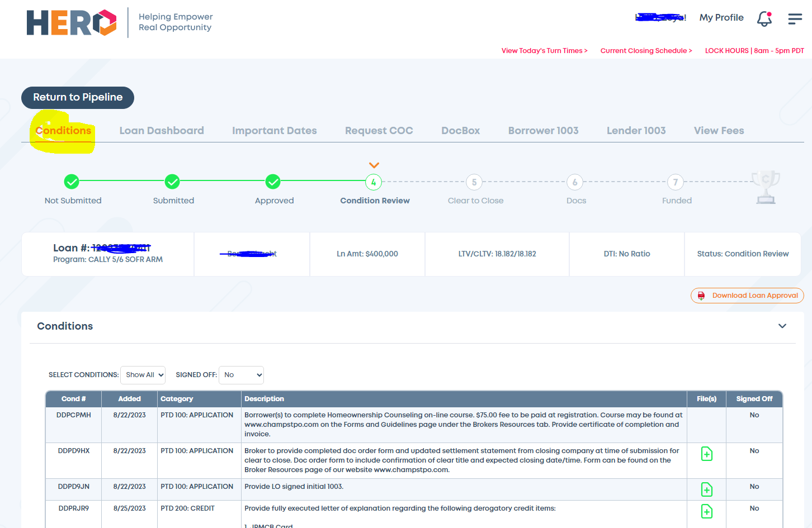Select step 6 Docs circle

[x=575, y=182]
